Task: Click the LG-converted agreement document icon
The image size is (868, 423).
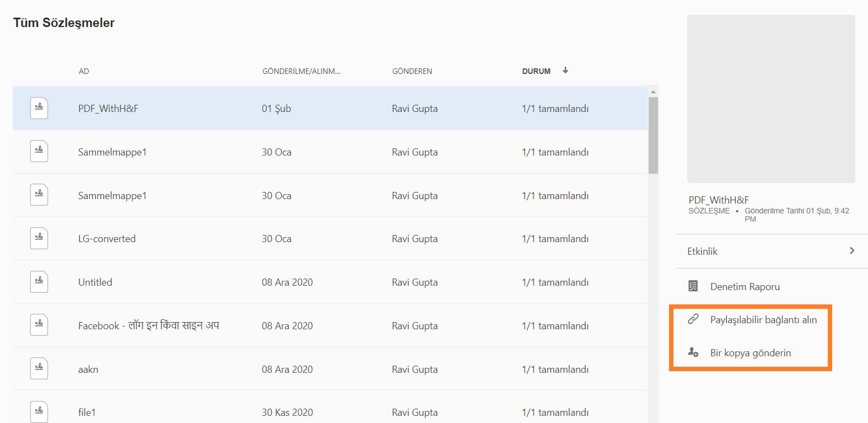Action: [39, 238]
